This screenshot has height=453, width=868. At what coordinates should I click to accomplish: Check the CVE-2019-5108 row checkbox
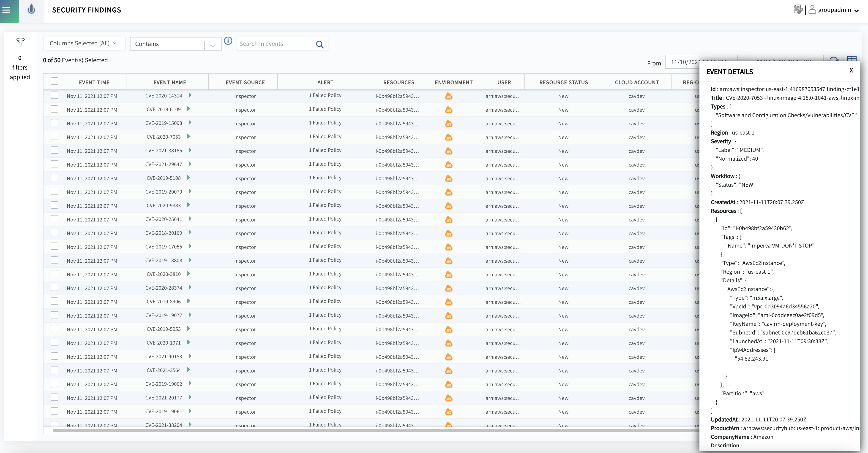pos(54,177)
